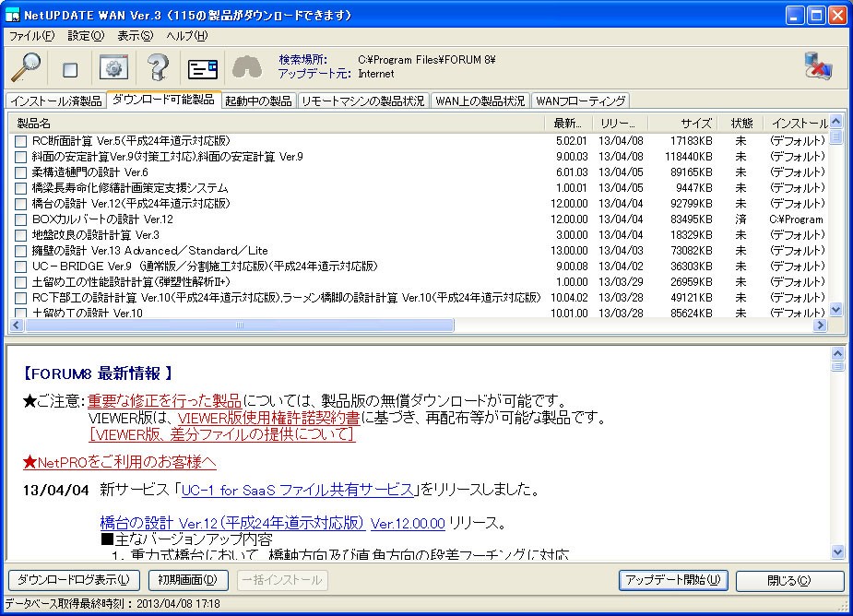Click the 13/03/29 release date cell
Viewport: 853px width, 616px height.
[621, 282]
